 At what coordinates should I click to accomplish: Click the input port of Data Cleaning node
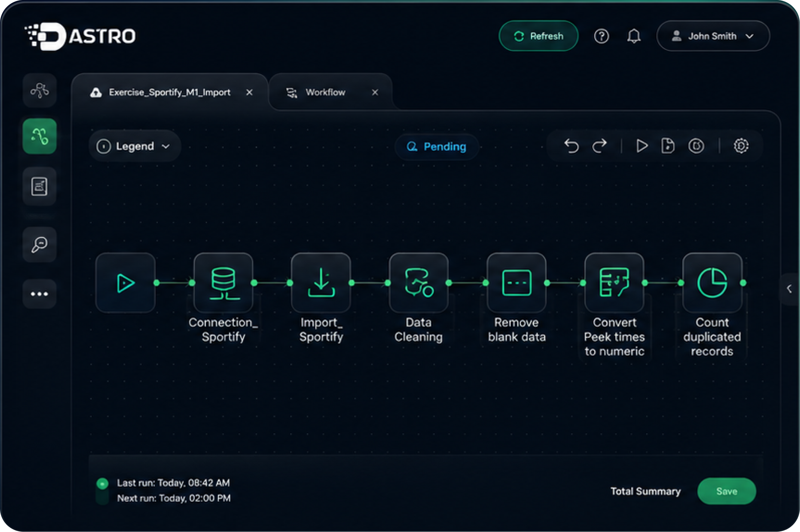pos(388,283)
